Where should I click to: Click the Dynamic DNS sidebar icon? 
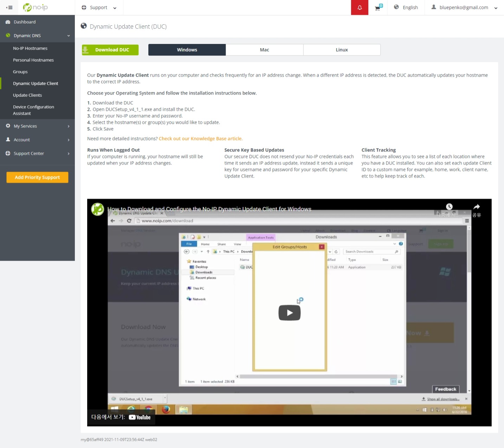point(8,35)
